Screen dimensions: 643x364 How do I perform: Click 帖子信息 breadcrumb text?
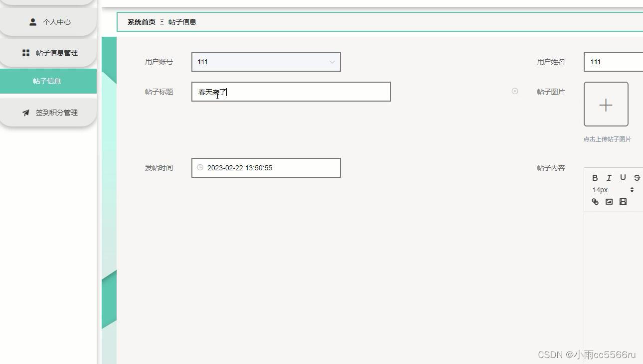tap(182, 22)
